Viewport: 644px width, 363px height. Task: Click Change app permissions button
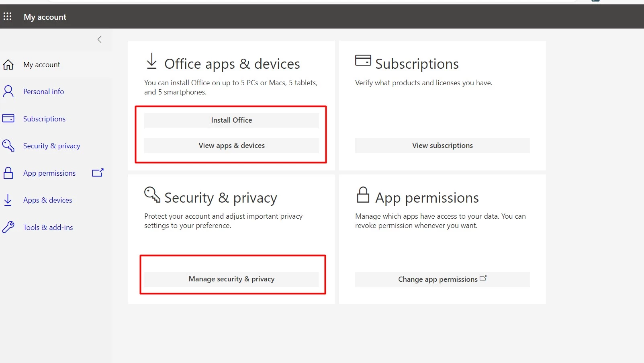click(442, 279)
